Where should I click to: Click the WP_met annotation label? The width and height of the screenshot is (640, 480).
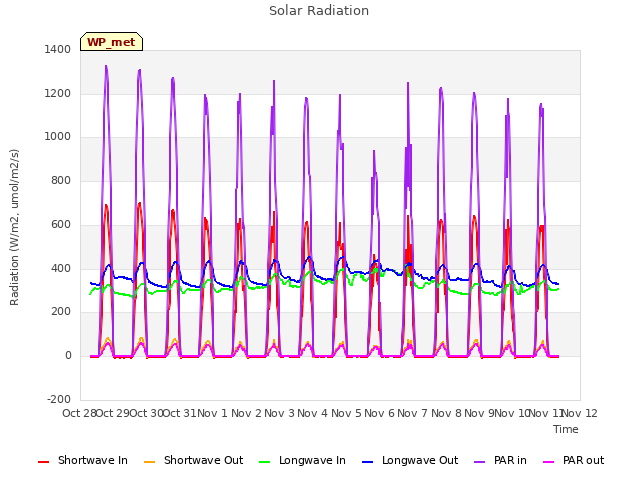pyautogui.click(x=111, y=42)
